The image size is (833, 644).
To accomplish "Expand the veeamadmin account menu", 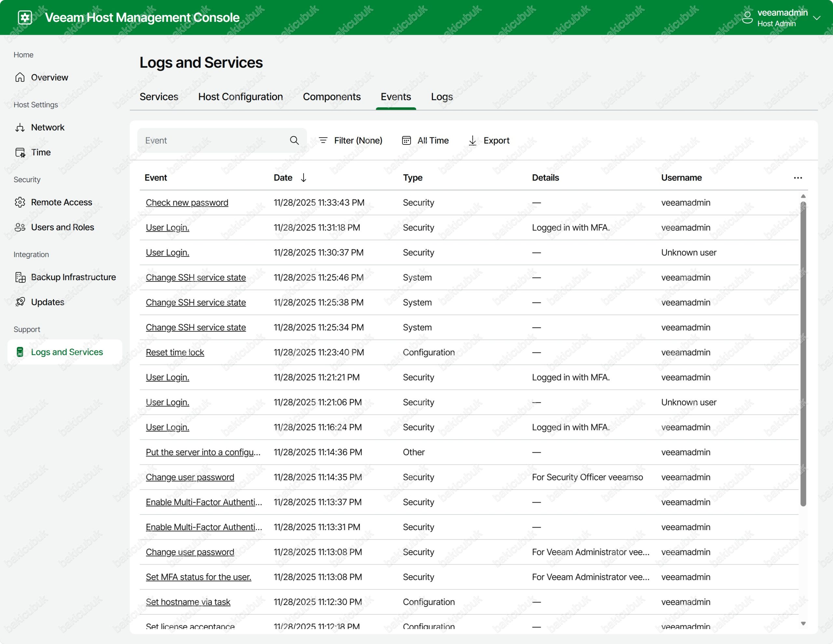I will tap(817, 18).
